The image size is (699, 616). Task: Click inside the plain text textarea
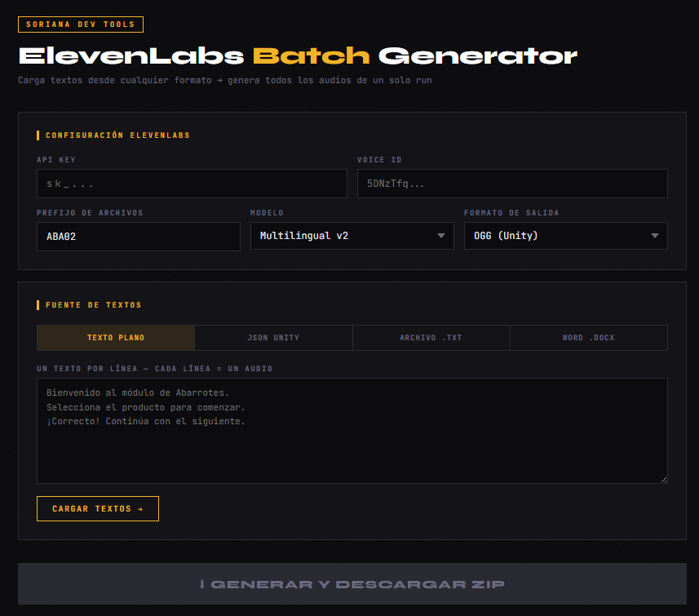tap(352, 431)
